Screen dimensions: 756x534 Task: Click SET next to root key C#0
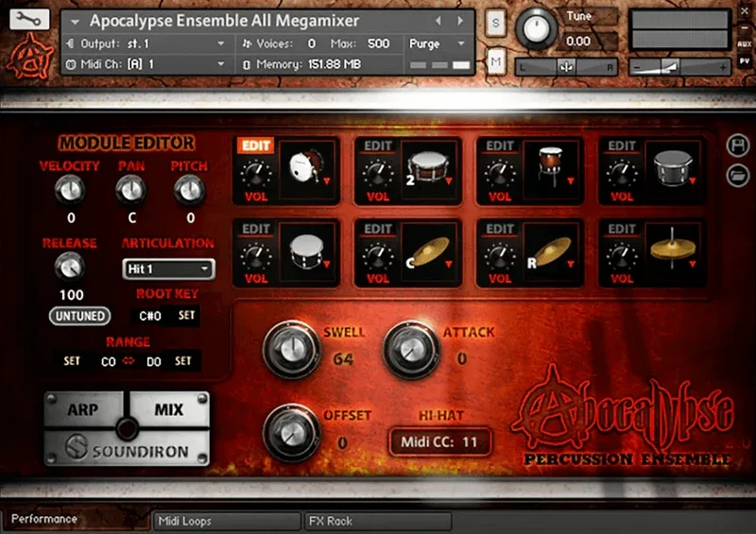tap(186, 316)
